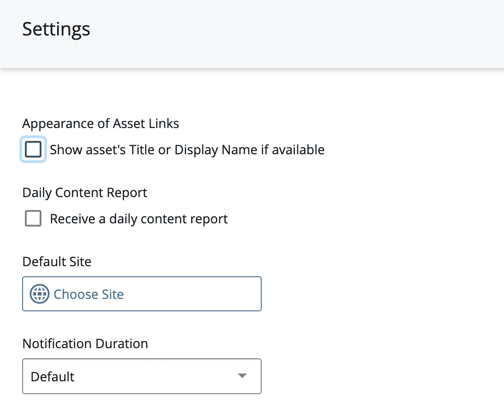Toggle the highlighted asset title checkbox
Viewport: 504px width, 420px height.
point(33,149)
